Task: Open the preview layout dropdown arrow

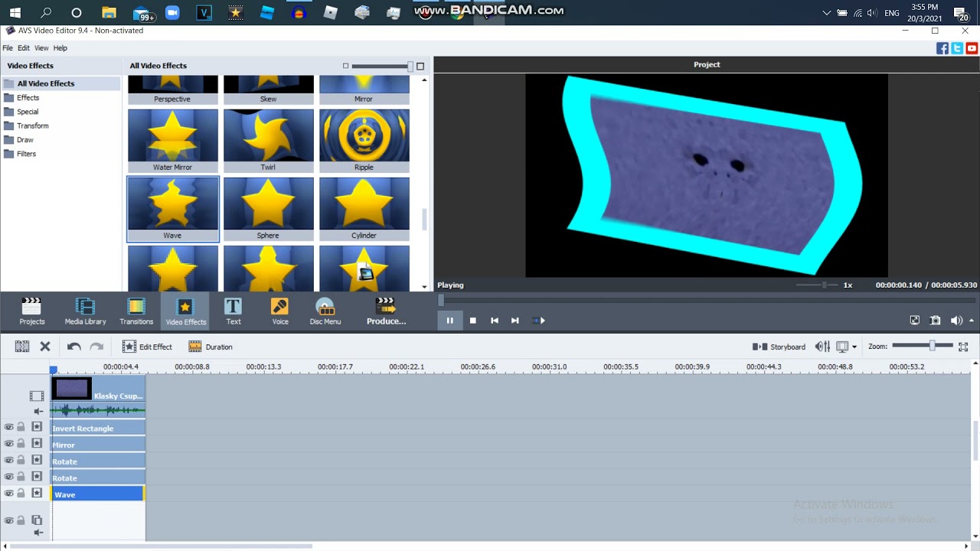Action: pos(854,347)
